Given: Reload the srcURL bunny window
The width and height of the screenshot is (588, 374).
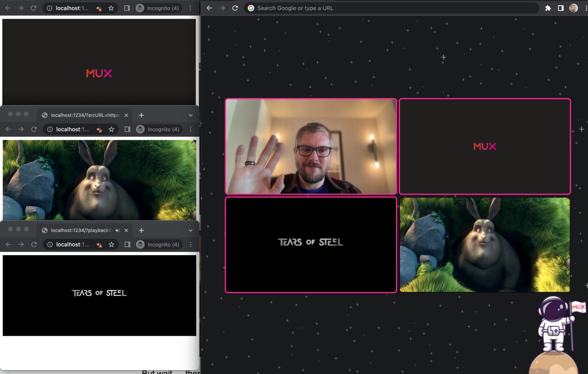Looking at the screenshot, I should pyautogui.click(x=34, y=129).
